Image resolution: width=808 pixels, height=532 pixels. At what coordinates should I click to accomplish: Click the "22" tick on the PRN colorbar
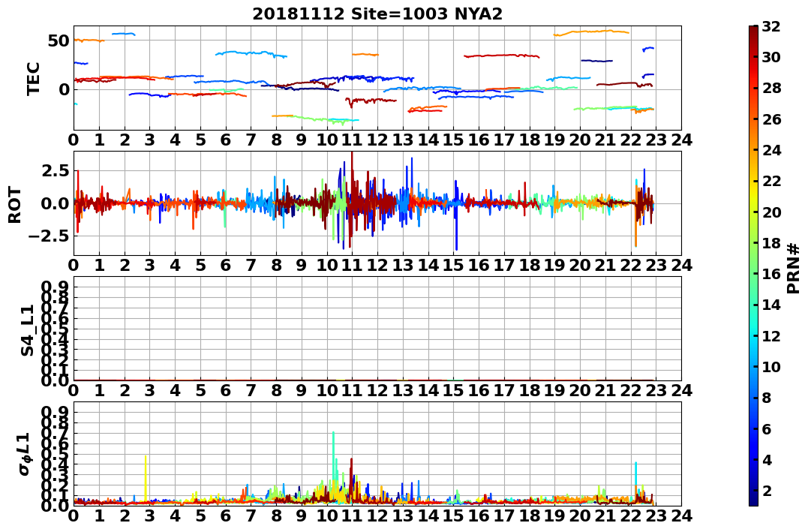pyautogui.click(x=771, y=181)
